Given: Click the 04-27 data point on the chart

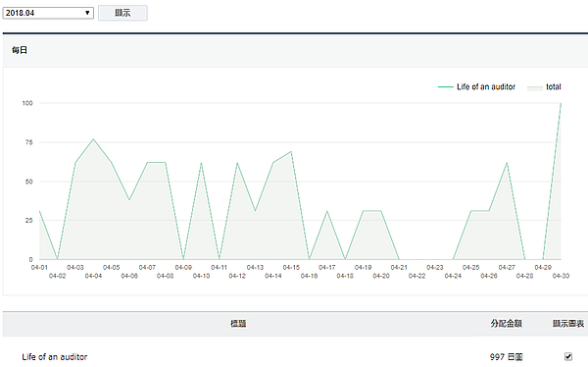Looking at the screenshot, I should (507, 162).
